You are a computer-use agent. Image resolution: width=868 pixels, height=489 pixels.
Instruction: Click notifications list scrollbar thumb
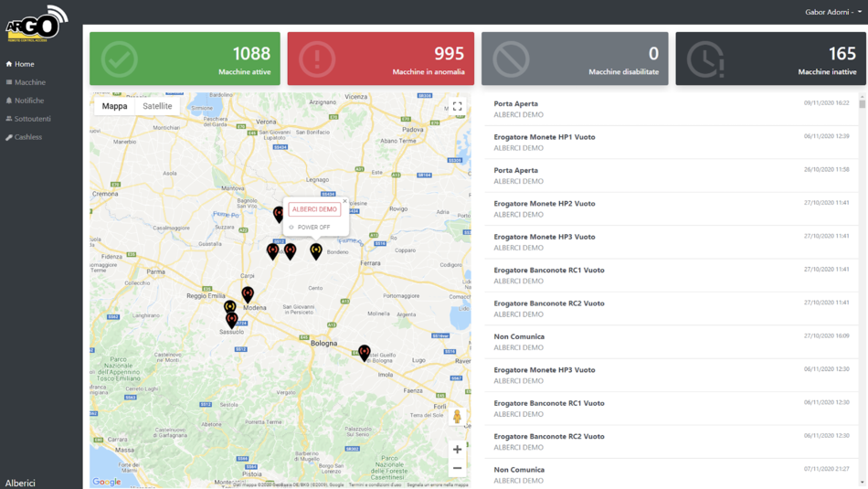pyautogui.click(x=862, y=103)
